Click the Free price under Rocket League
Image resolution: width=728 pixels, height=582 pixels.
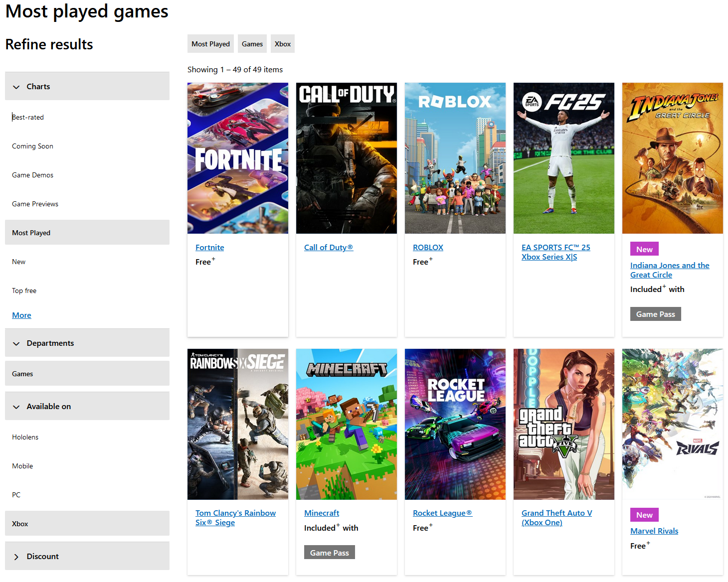[422, 528]
